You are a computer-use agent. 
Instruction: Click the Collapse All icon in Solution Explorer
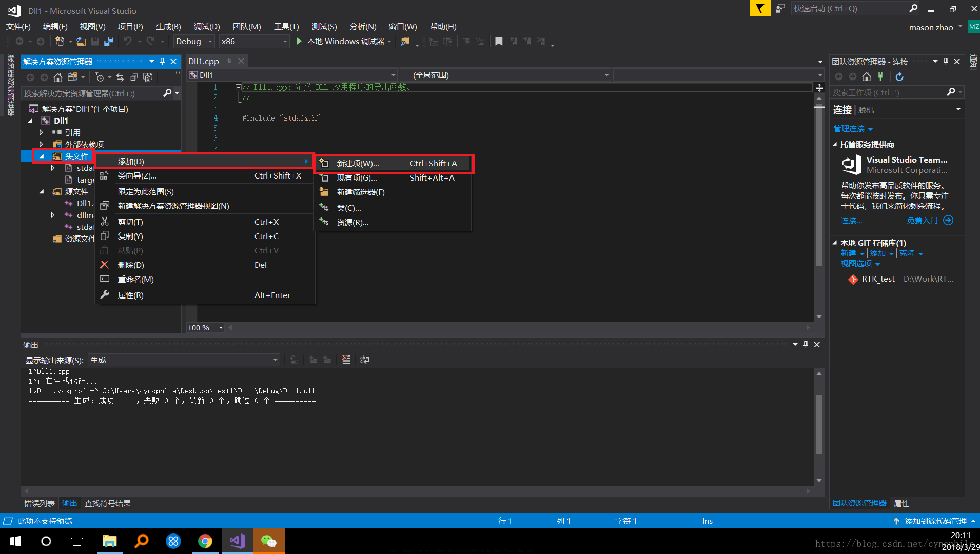click(x=134, y=77)
